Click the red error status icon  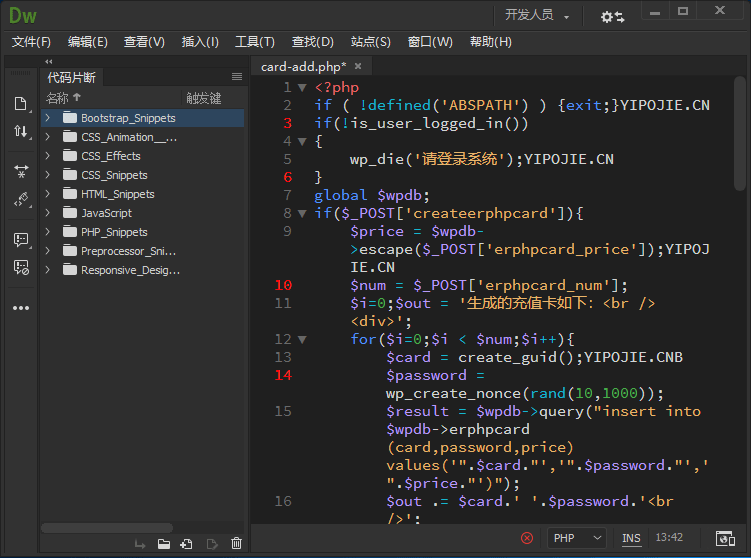(x=527, y=538)
